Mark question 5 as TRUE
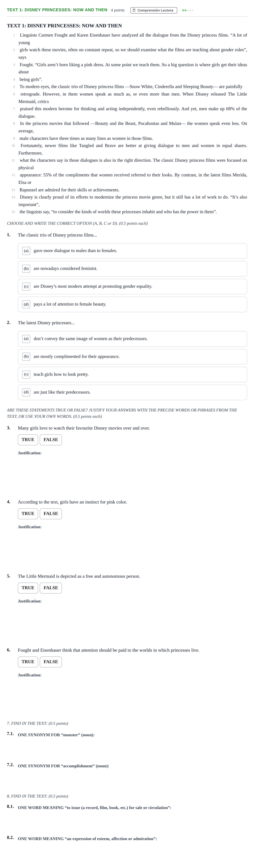254x868 pixels. (28, 588)
